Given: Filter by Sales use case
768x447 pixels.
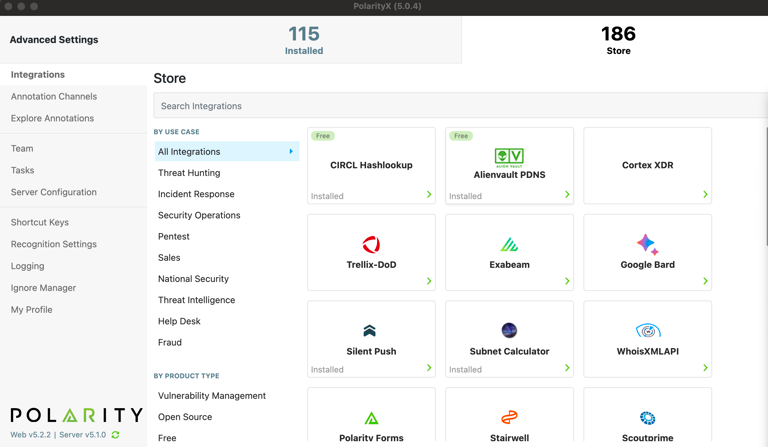Looking at the screenshot, I should click(x=169, y=258).
